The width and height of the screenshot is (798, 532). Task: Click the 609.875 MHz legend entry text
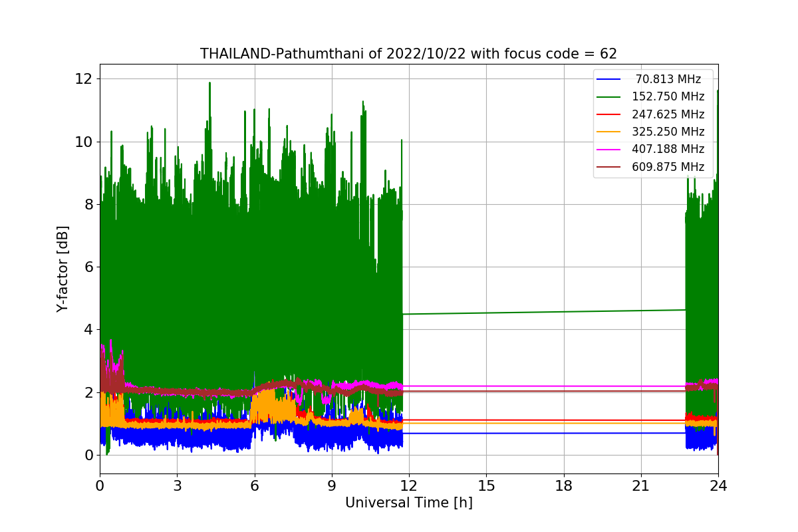pos(668,167)
